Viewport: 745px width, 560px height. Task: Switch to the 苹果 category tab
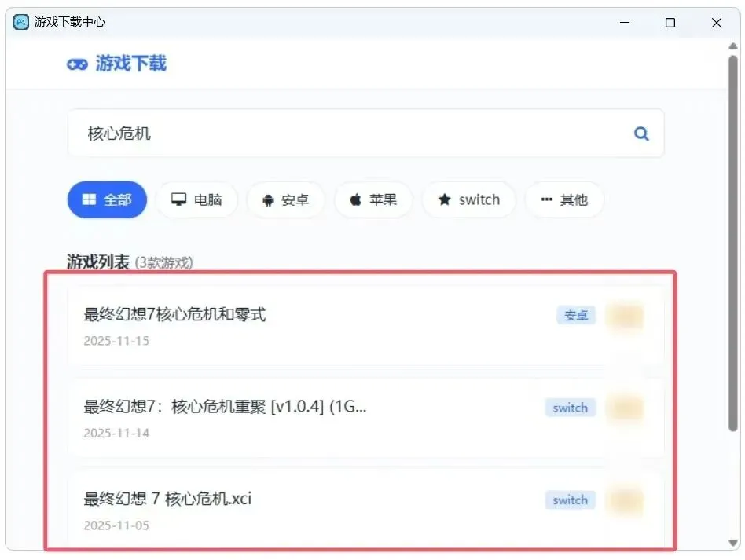pos(373,199)
